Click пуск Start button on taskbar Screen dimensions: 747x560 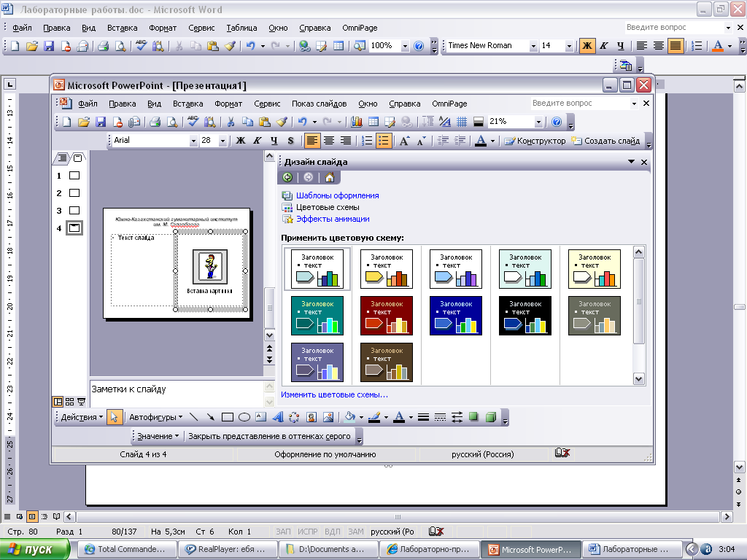point(34,550)
